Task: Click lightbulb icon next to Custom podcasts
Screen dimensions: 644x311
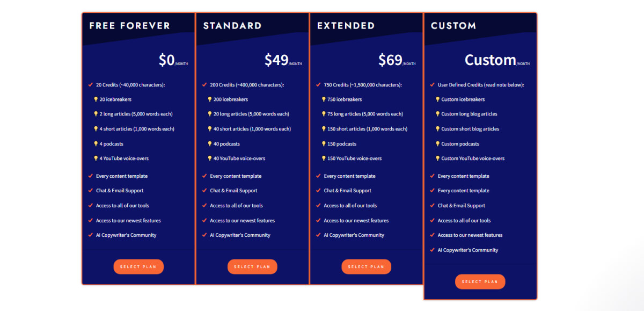Action: coord(438,144)
